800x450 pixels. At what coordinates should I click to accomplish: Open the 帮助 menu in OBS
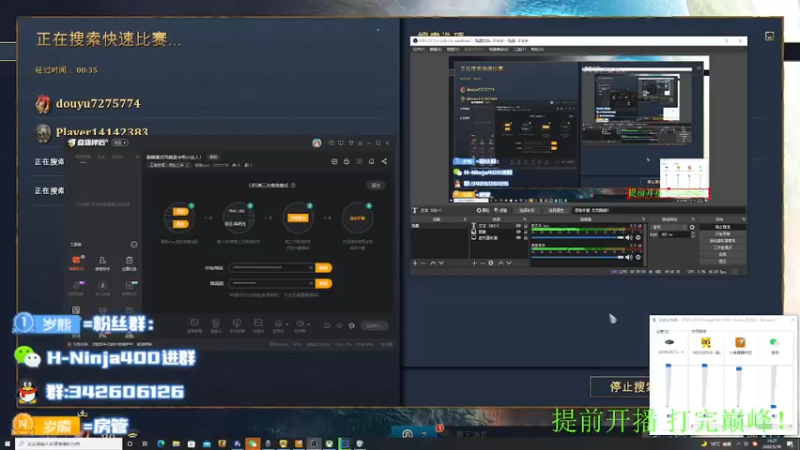click(537, 49)
